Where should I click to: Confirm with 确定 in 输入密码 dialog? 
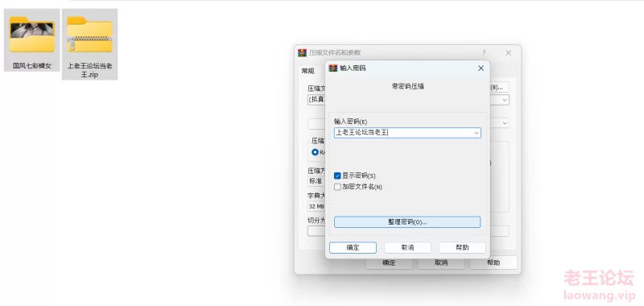point(353,248)
